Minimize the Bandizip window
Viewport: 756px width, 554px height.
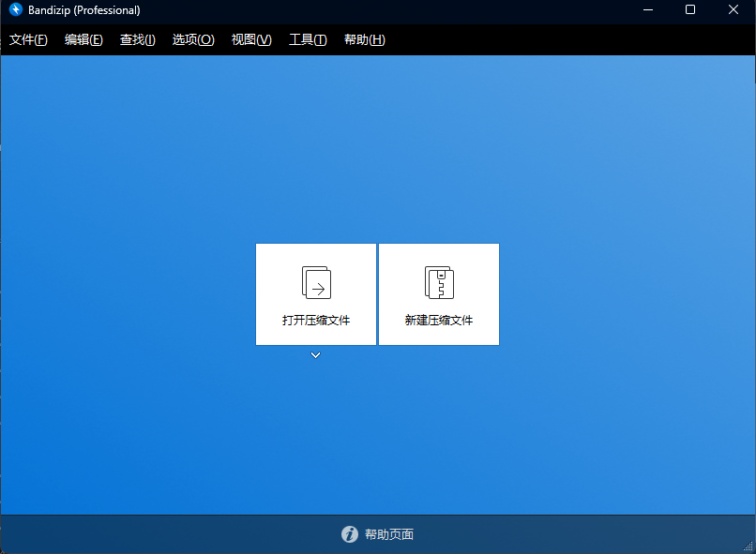click(647, 10)
